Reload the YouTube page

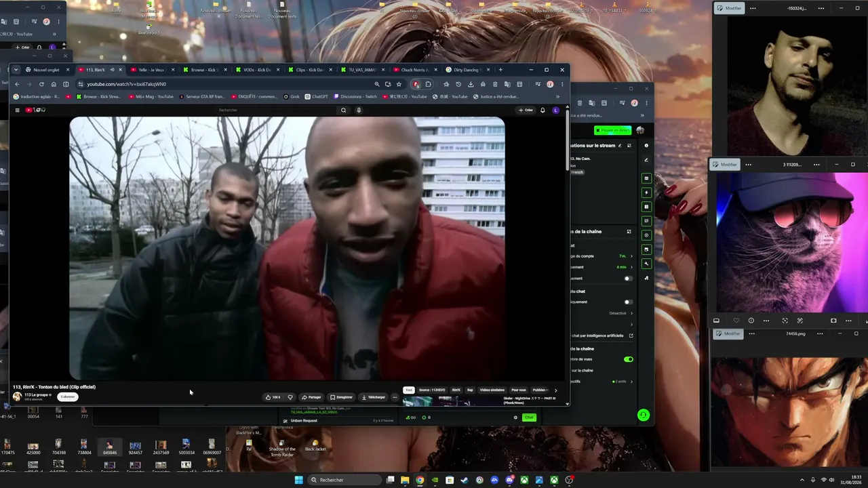coord(41,84)
